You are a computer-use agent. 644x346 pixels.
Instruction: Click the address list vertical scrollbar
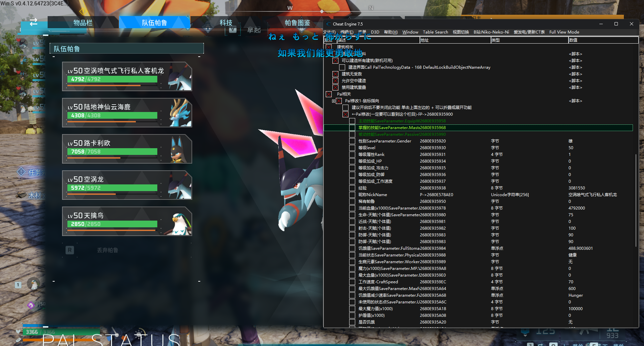point(636,200)
